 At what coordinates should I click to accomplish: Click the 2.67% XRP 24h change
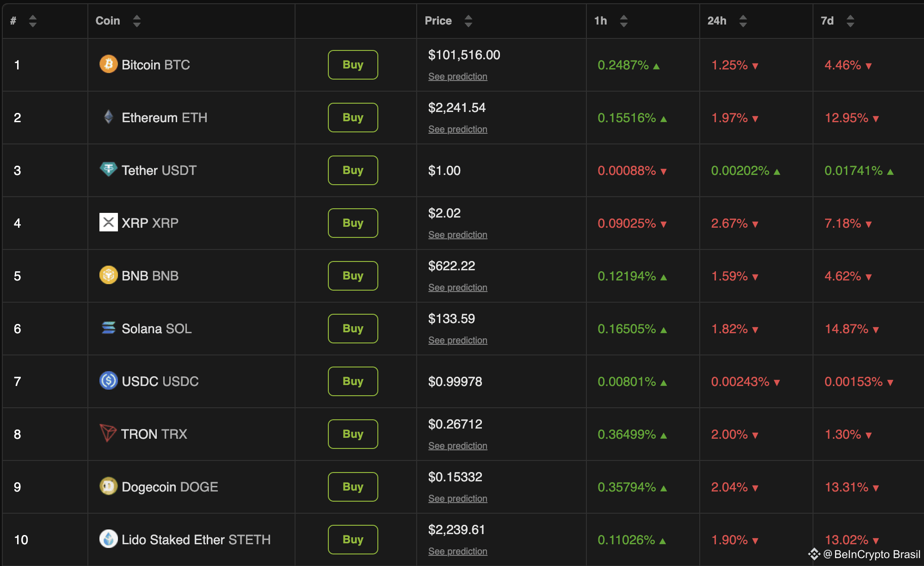(734, 224)
